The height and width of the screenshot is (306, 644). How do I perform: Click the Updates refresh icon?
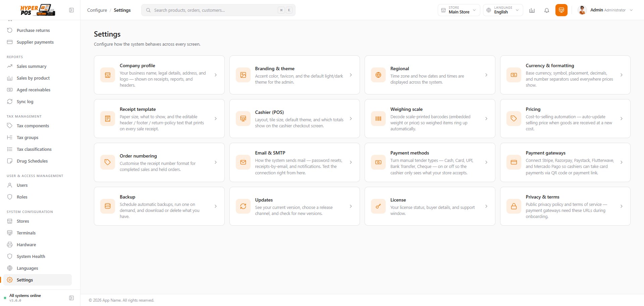pyautogui.click(x=243, y=206)
